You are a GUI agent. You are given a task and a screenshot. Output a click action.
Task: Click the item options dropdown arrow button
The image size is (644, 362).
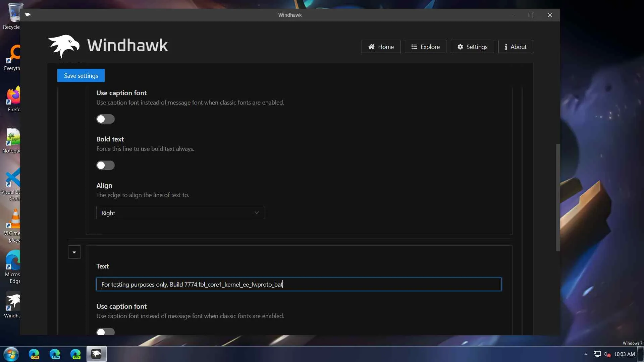tap(74, 252)
